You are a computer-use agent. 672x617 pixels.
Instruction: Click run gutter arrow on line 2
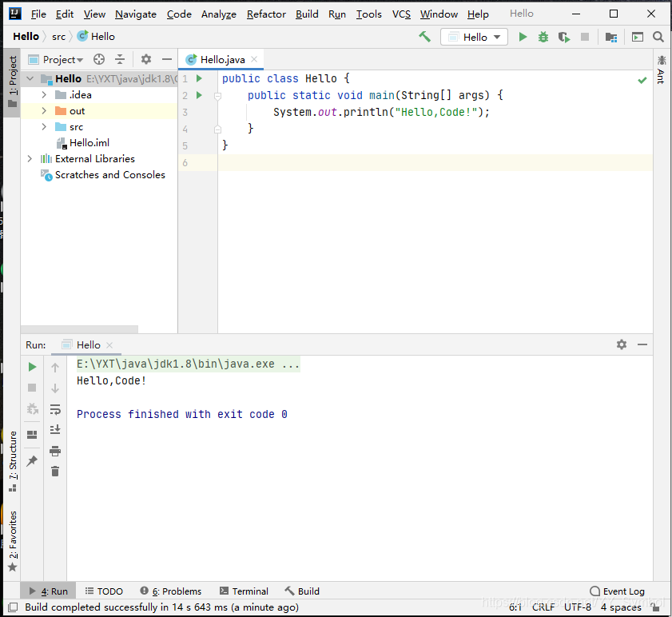[199, 95]
